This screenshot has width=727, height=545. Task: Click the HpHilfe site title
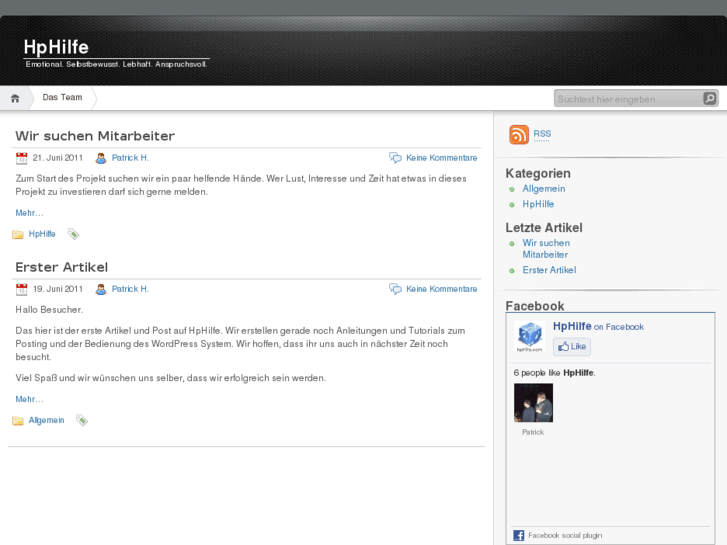click(x=56, y=47)
